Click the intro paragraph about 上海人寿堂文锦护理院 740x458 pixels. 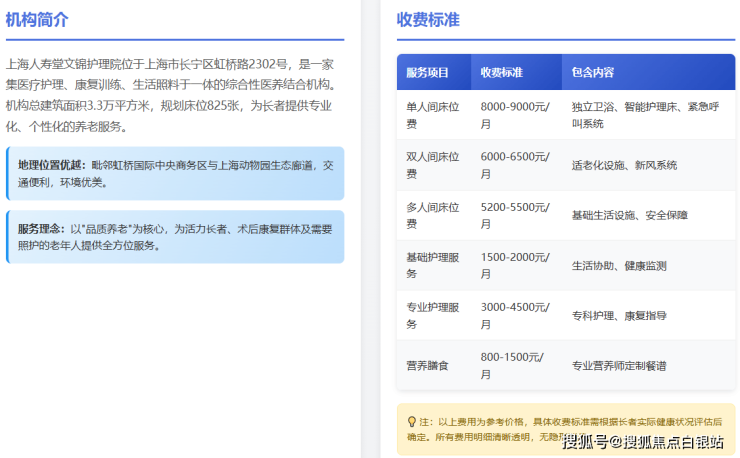(171, 95)
